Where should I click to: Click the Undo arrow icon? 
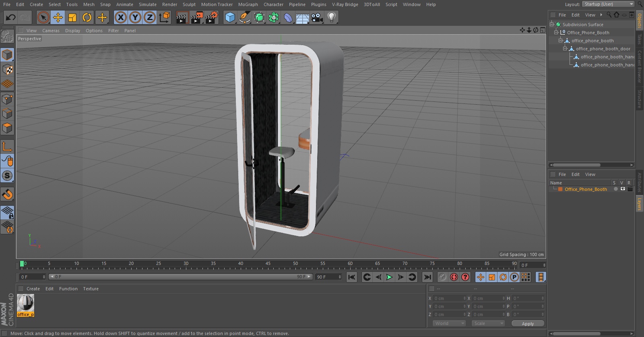pos(11,17)
